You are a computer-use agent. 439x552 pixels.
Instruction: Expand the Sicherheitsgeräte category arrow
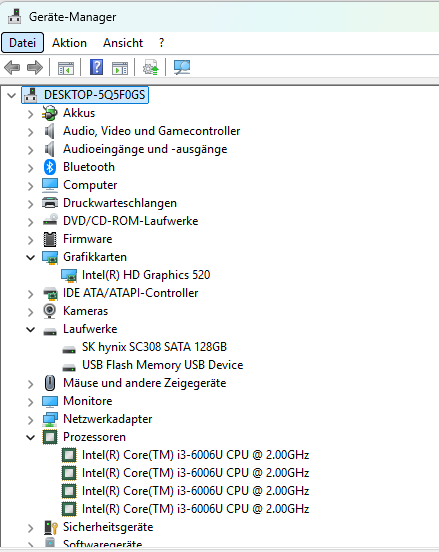(31, 528)
